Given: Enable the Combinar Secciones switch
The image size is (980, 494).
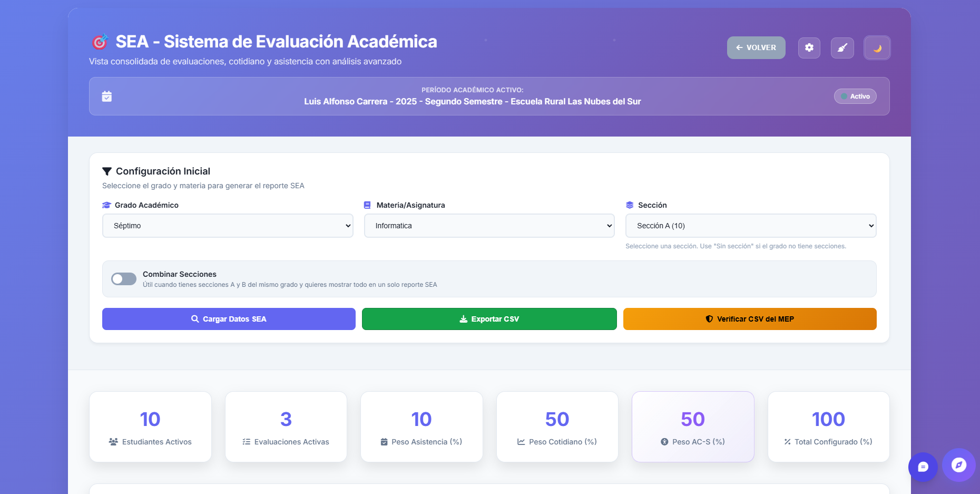Looking at the screenshot, I should coord(124,278).
